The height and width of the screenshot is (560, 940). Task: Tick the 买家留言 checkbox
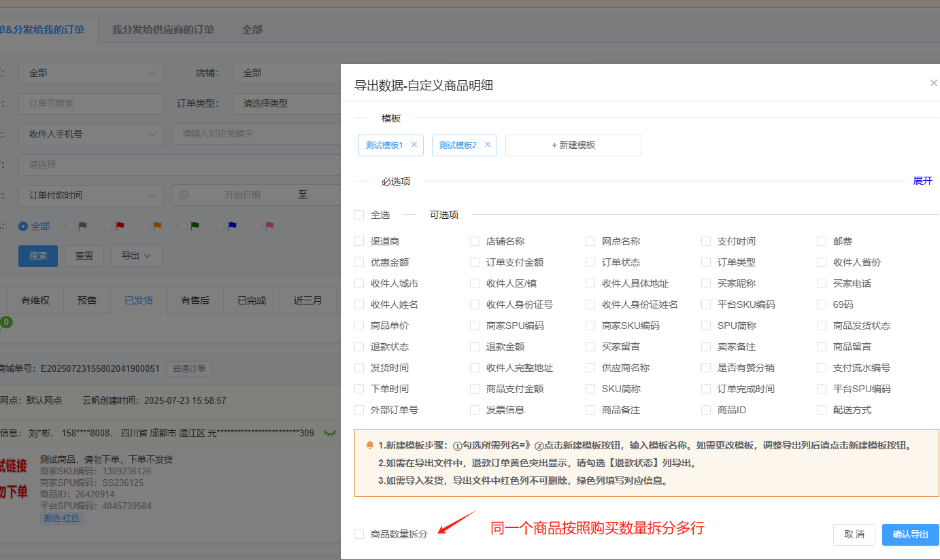pyautogui.click(x=590, y=347)
